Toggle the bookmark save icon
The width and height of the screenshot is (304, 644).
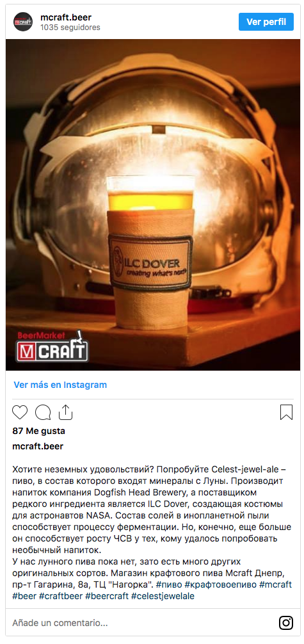pyautogui.click(x=286, y=412)
